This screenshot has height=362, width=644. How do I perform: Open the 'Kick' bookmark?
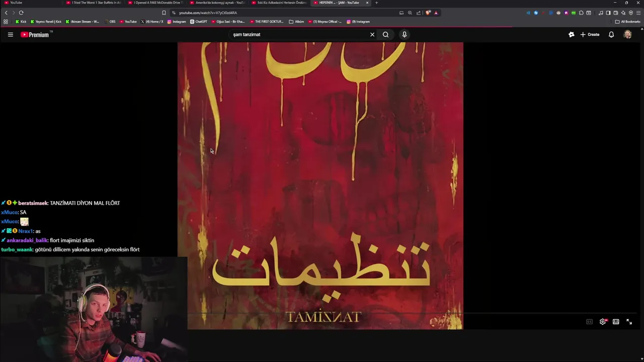click(21, 22)
